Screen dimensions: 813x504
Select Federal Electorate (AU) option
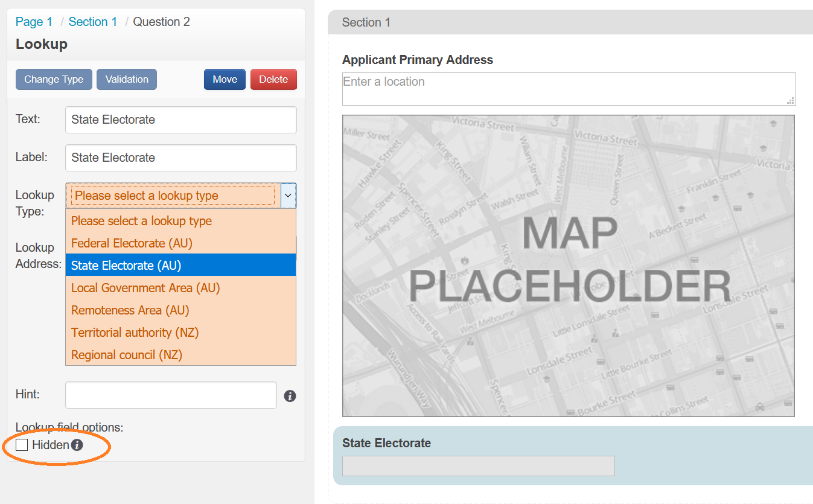pyautogui.click(x=132, y=243)
